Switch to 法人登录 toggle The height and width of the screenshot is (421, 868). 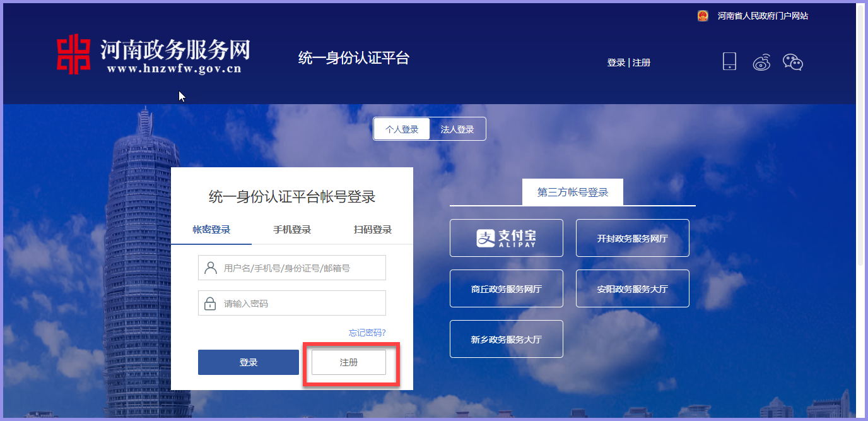click(x=457, y=129)
